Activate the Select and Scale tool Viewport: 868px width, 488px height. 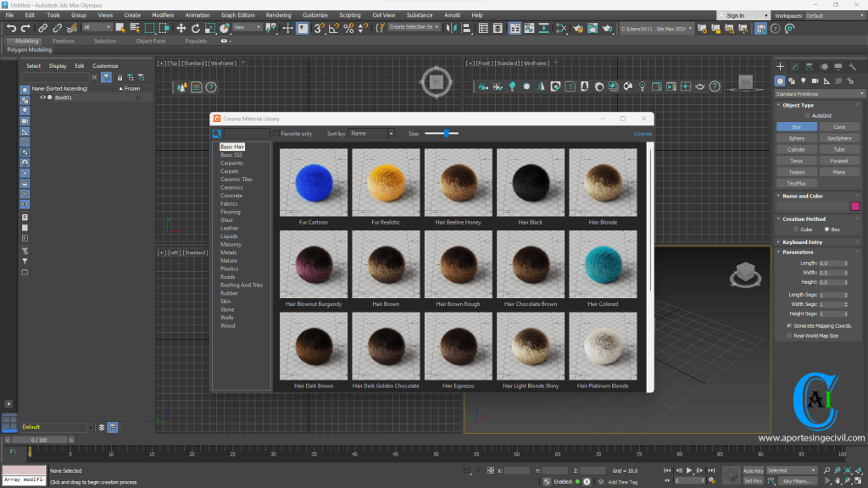[210, 28]
